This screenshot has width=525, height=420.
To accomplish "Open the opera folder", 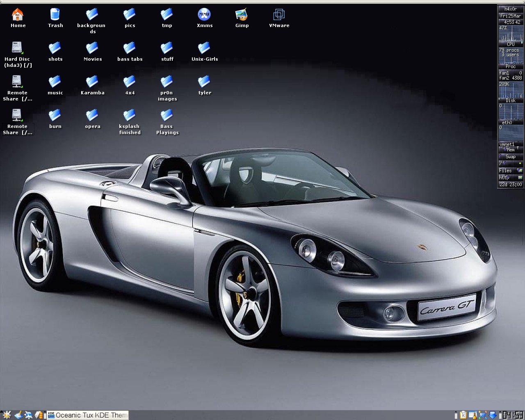I will (x=92, y=119).
